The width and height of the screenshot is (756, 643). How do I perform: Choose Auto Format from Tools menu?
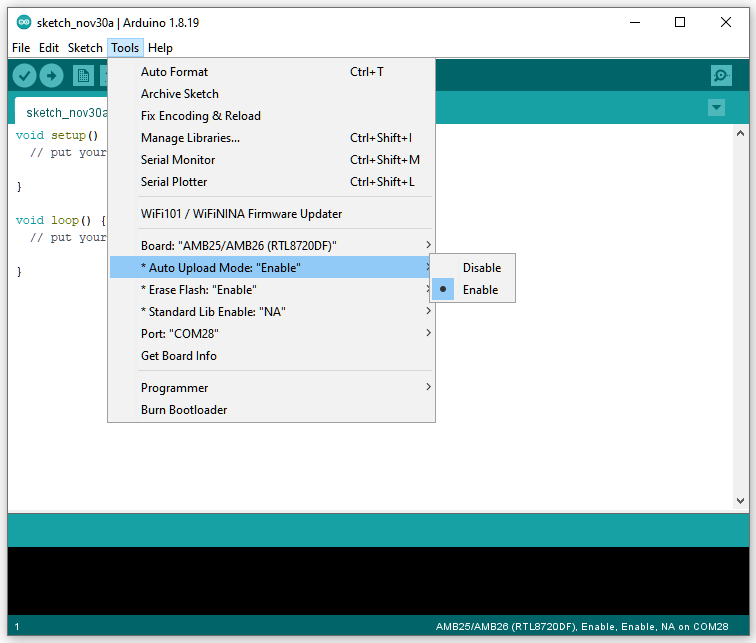click(272, 72)
